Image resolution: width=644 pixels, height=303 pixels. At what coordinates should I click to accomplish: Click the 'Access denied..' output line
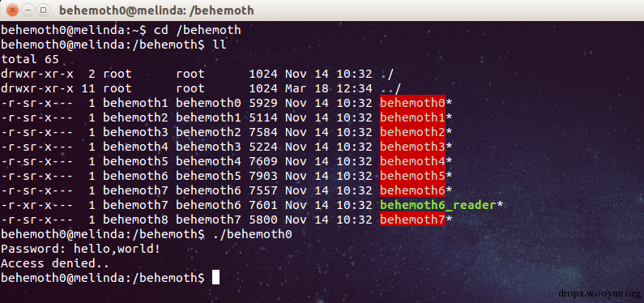pos(55,263)
